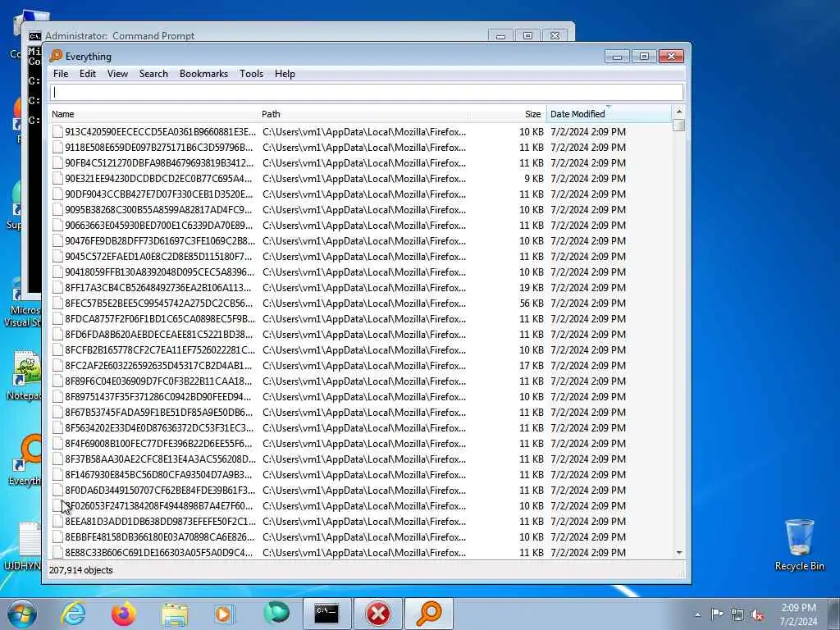The width and height of the screenshot is (840, 630).
Task: Sort by the Name column header
Action: 153,114
